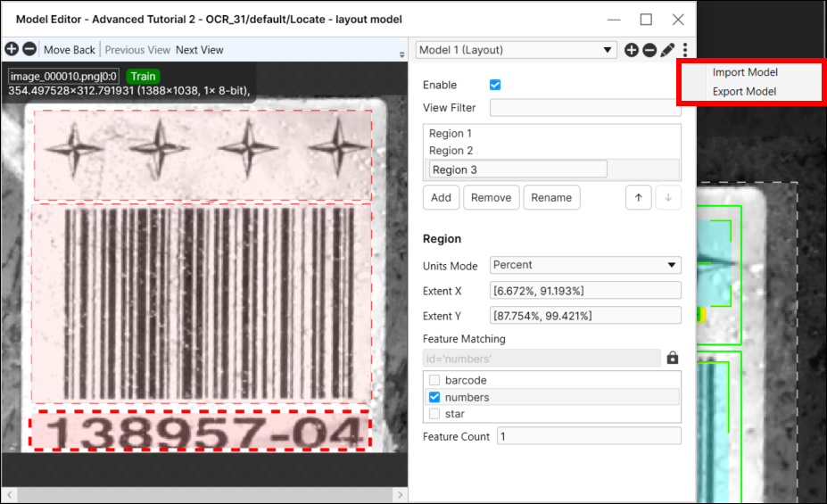Enable the star feature checkbox
The width and height of the screenshot is (827, 504).
pos(435,414)
